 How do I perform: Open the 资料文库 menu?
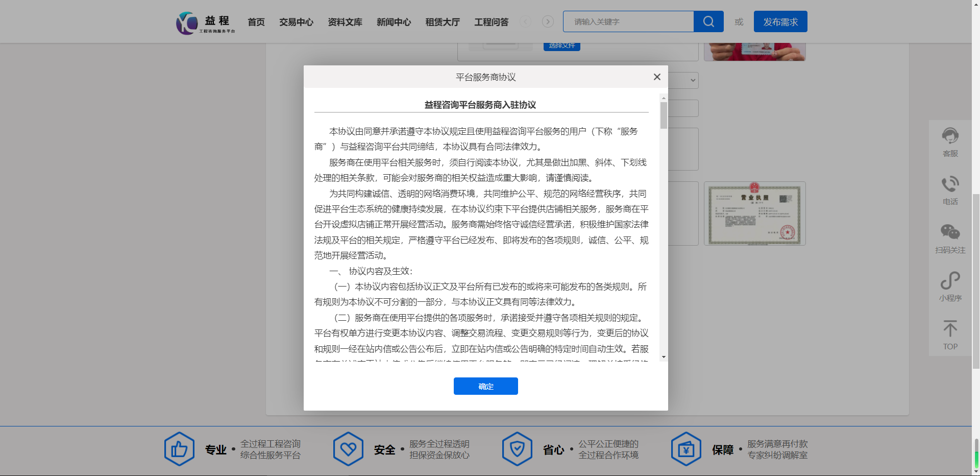click(x=345, y=22)
